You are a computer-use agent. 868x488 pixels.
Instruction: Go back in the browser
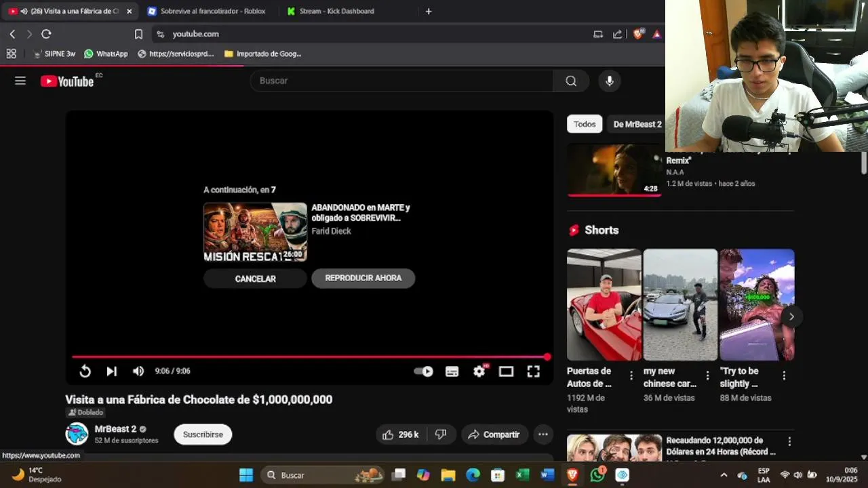pos(12,34)
